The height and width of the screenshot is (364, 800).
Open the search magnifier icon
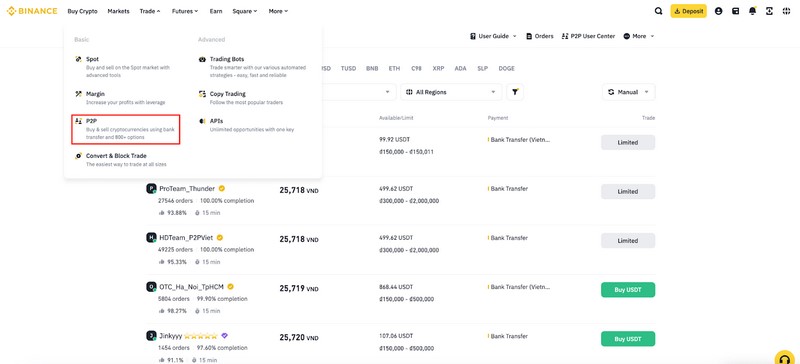(x=658, y=11)
